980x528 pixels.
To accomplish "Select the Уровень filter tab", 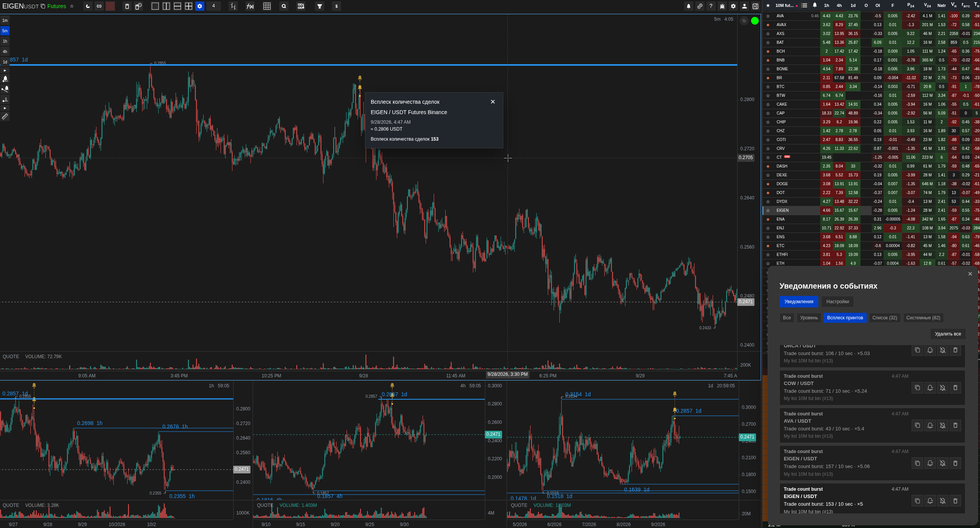I will pyautogui.click(x=809, y=318).
